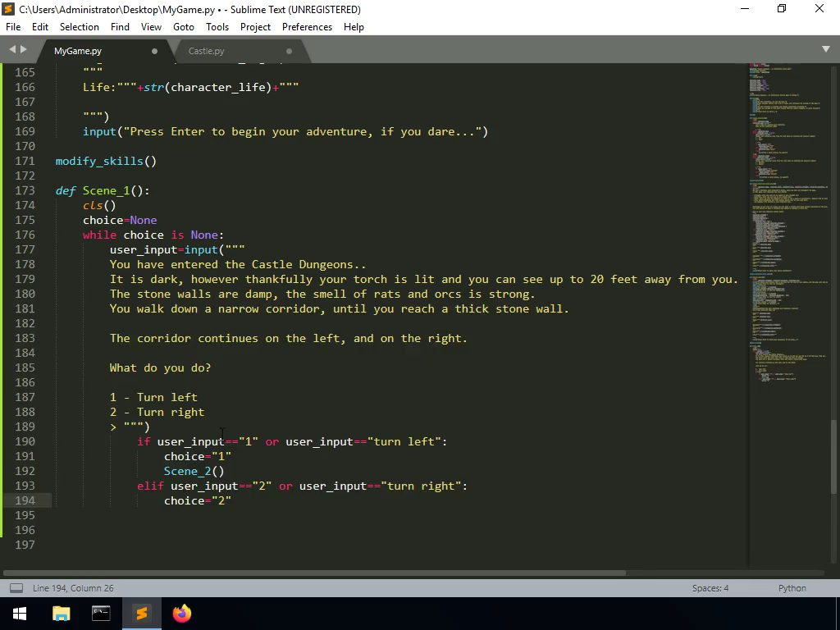Toggle side bar icon in status bar
The height and width of the screenshot is (630, 840).
pos(16,588)
